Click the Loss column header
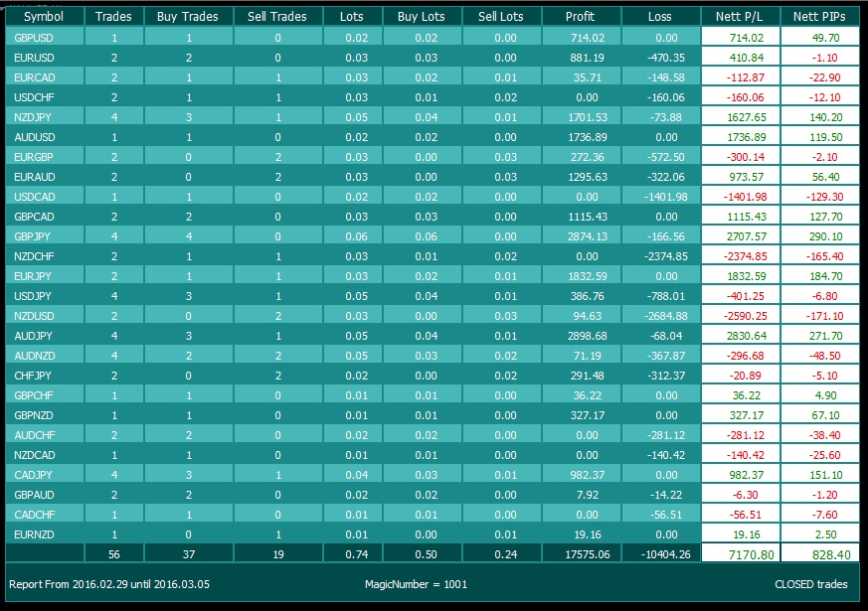Viewport: 868px width, 611px height. 660,17
